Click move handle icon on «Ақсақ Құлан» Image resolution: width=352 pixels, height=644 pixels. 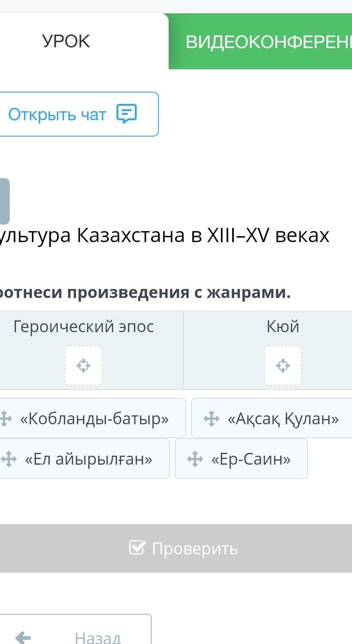[211, 419]
